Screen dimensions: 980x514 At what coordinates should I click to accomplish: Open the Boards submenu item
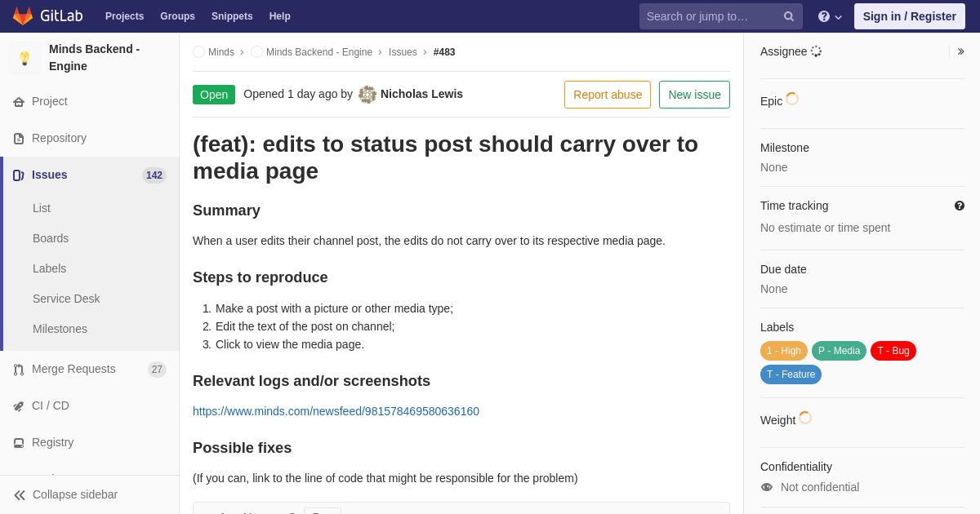click(51, 238)
